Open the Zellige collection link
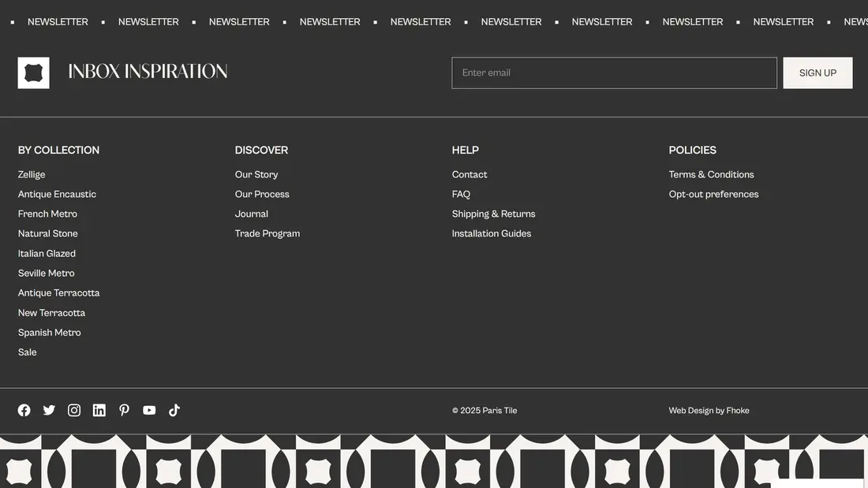This screenshot has height=488, width=868. [x=32, y=174]
